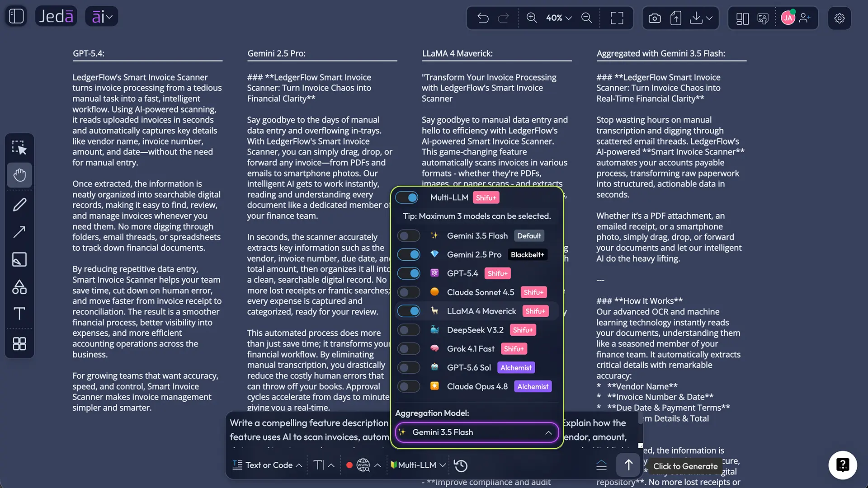Disable the GPT-5.4 model toggle
This screenshot has height=488, width=868.
click(409, 273)
